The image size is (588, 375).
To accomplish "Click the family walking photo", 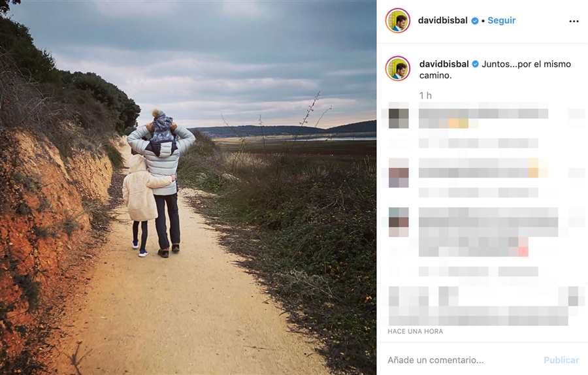I will pyautogui.click(x=188, y=187).
